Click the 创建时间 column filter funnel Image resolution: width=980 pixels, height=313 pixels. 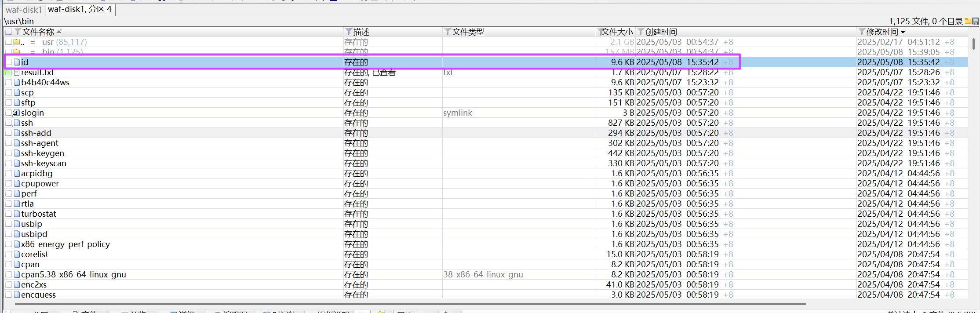[x=641, y=32]
